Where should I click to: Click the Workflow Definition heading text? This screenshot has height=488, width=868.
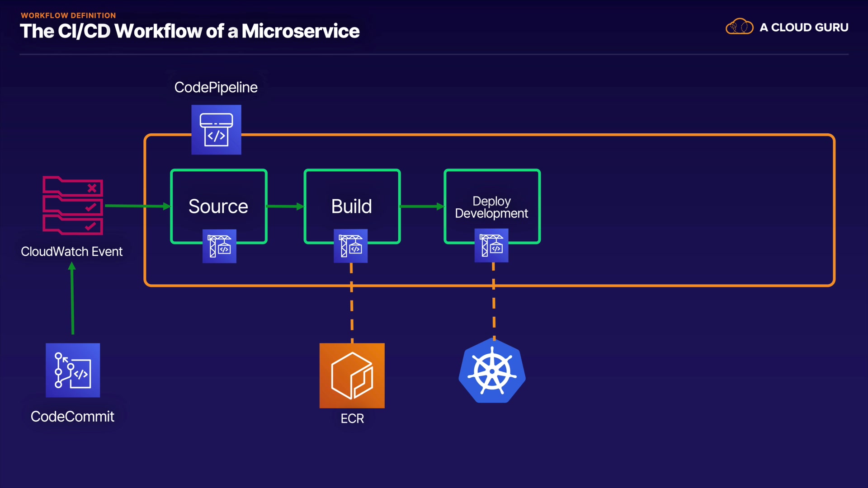[68, 15]
